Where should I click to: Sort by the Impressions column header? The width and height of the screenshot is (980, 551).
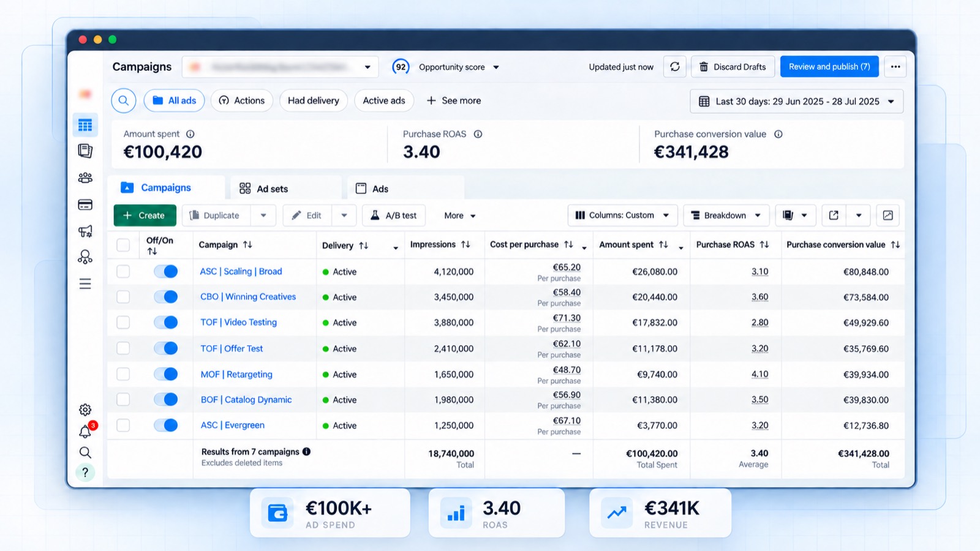pyautogui.click(x=440, y=244)
